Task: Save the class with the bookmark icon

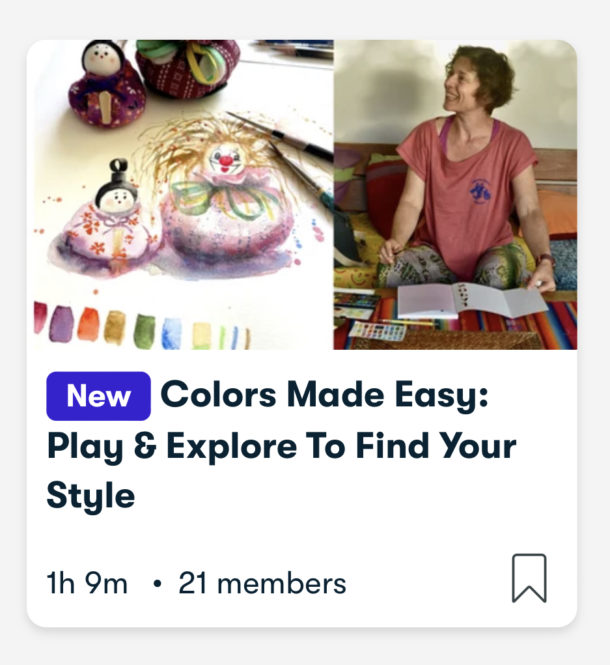Action: 529,578
